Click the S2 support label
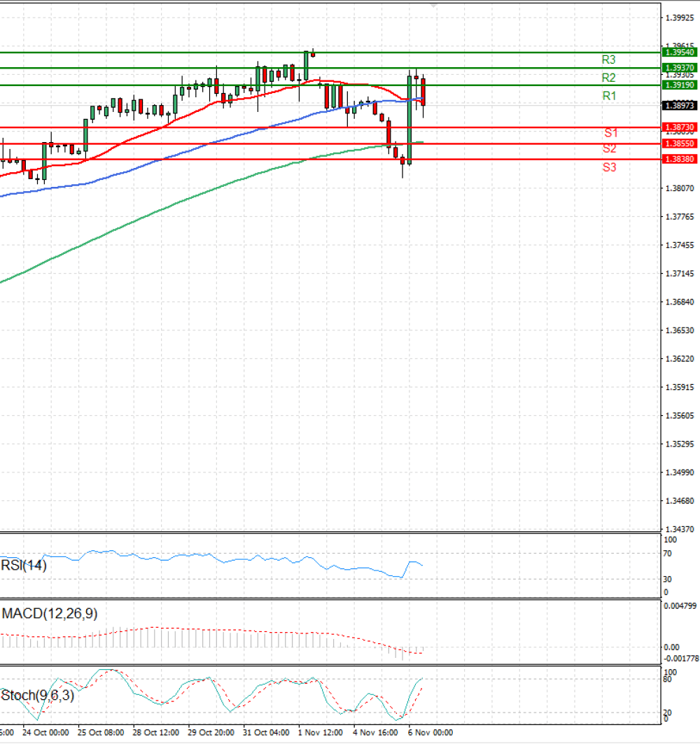 pos(610,148)
